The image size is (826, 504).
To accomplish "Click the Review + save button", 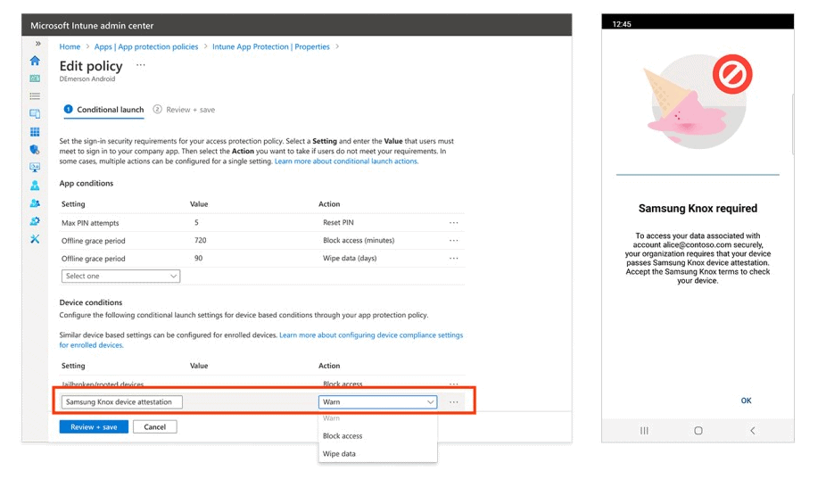I will 94,427.
